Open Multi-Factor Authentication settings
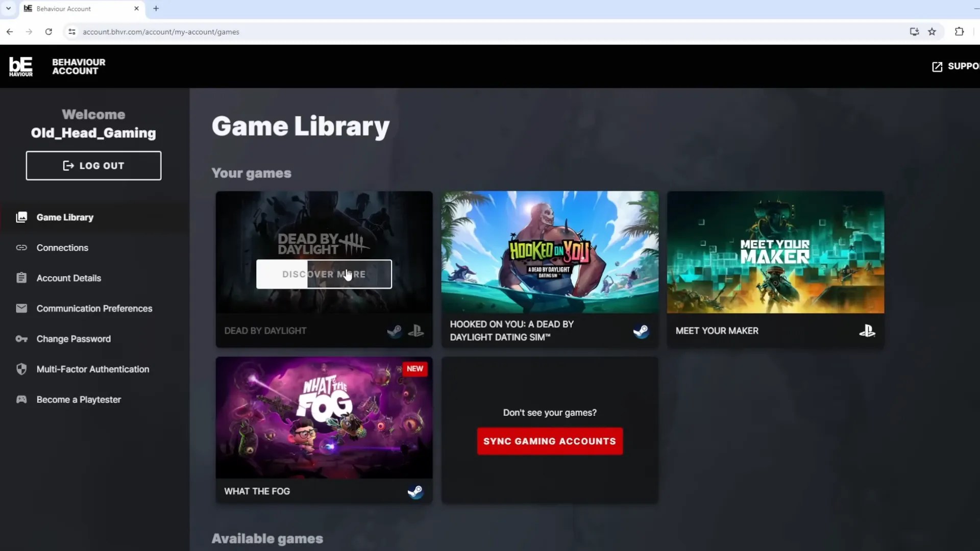Image resolution: width=980 pixels, height=551 pixels. pos(92,369)
